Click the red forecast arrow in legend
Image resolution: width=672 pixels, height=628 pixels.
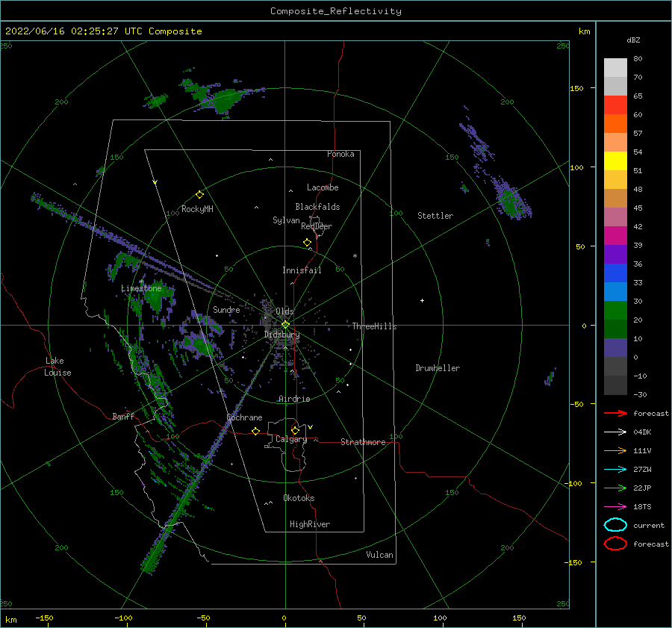click(615, 413)
